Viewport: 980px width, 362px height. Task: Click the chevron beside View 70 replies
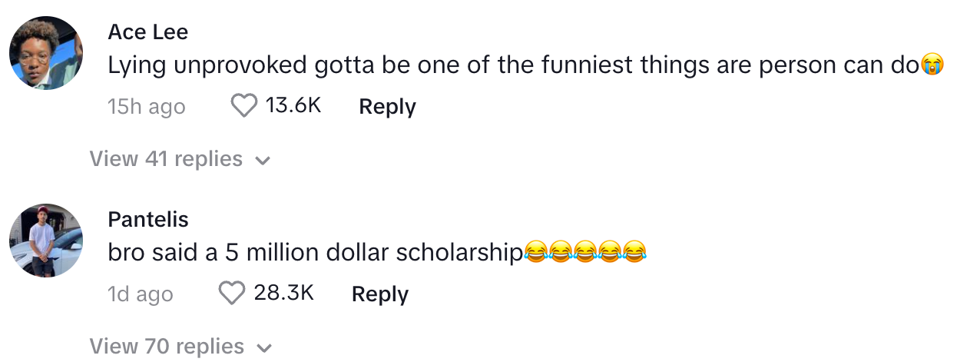pyautogui.click(x=263, y=349)
